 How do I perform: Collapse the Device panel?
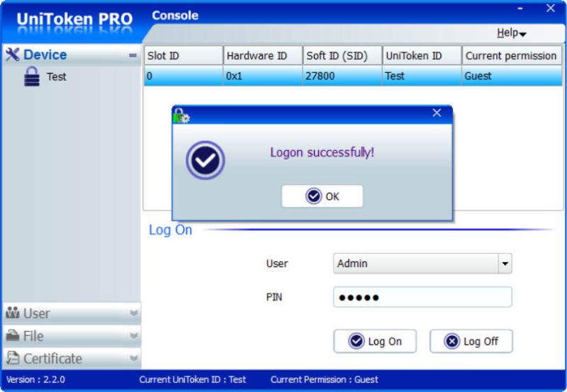click(x=133, y=55)
